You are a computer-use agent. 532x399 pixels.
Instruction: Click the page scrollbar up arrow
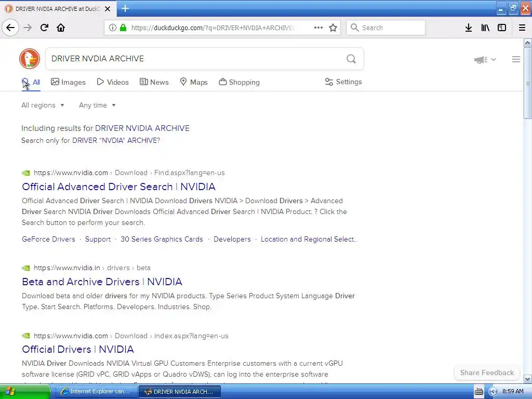528,43
